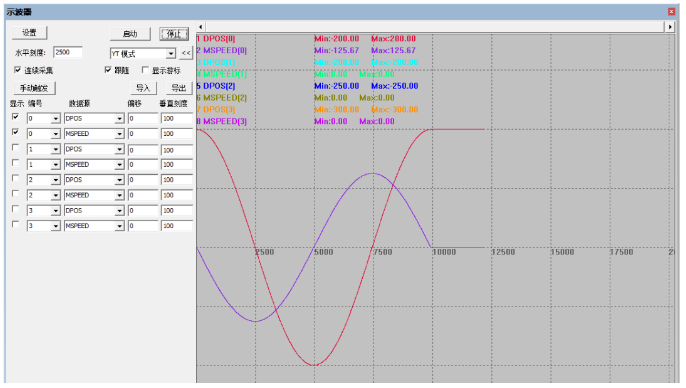This screenshot has width=686, height=388.
Task: Uncheck the follow checkbox
Action: (x=108, y=70)
